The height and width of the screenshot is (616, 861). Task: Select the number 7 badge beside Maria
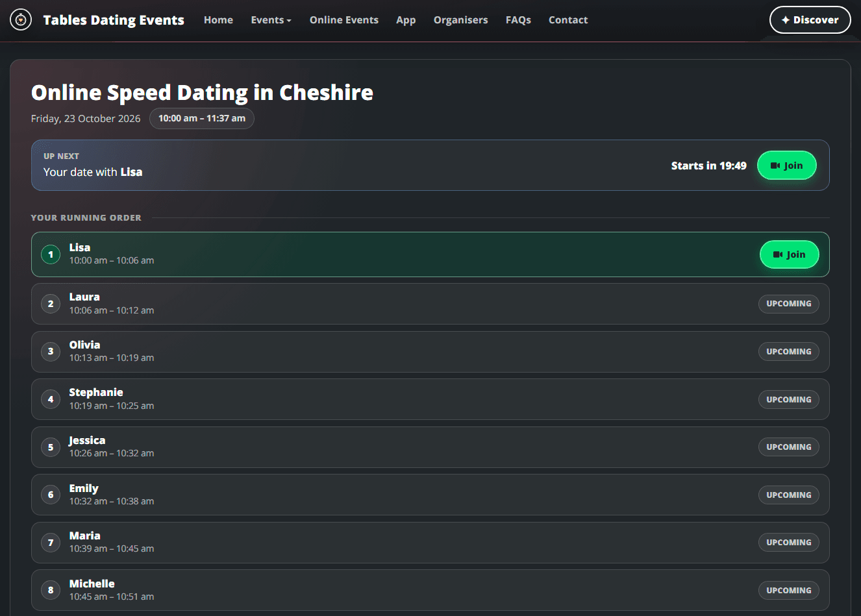tap(51, 543)
